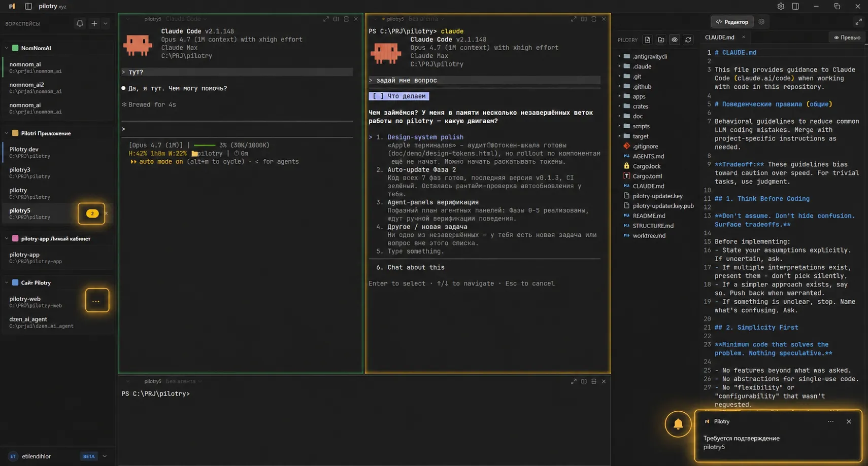Close the bottom PowerShell pane
868x466 pixels.
(604, 381)
